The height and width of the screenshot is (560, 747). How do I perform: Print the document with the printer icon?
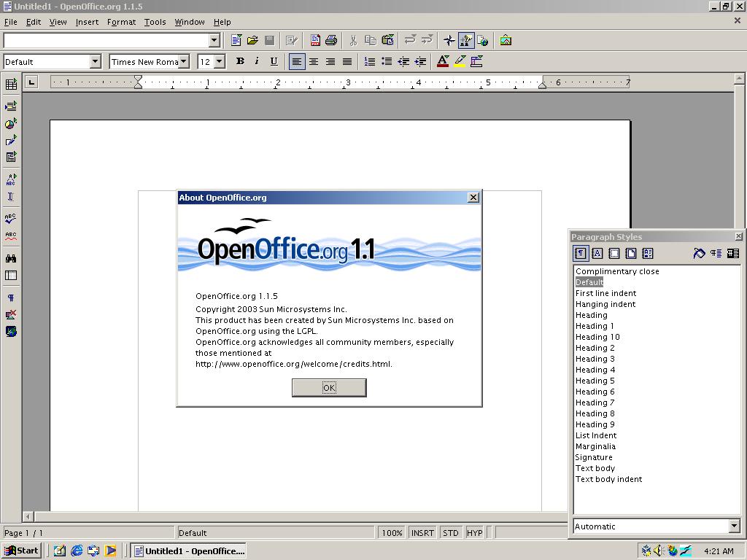coord(331,41)
